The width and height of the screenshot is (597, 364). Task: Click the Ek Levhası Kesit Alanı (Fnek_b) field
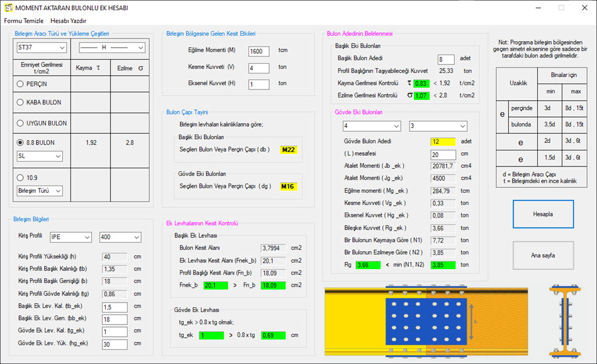click(273, 261)
